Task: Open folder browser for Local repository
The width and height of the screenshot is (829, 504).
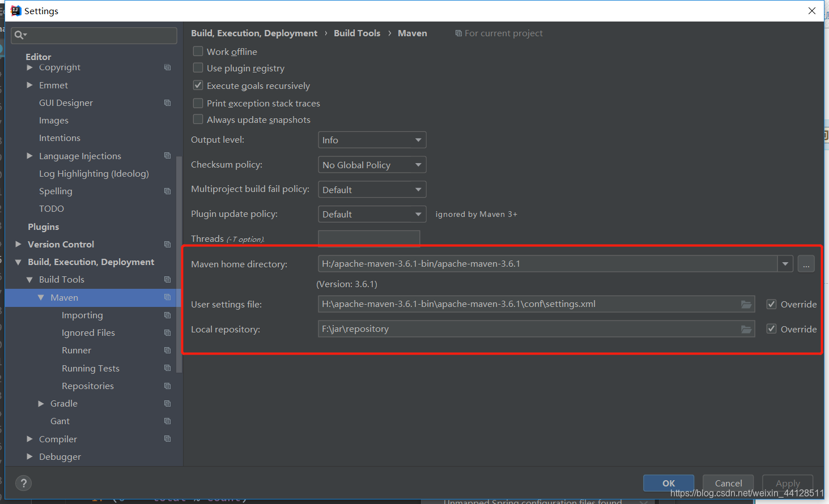Action: (746, 329)
